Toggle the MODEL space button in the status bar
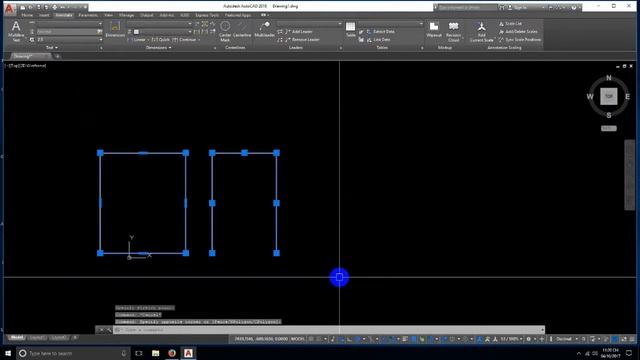The height and width of the screenshot is (360, 640). (x=298, y=339)
